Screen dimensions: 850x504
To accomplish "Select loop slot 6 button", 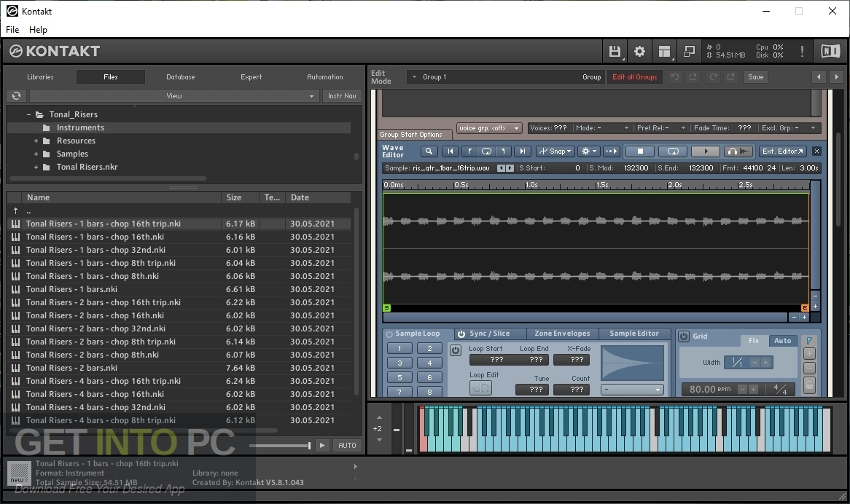I will pyautogui.click(x=429, y=378).
